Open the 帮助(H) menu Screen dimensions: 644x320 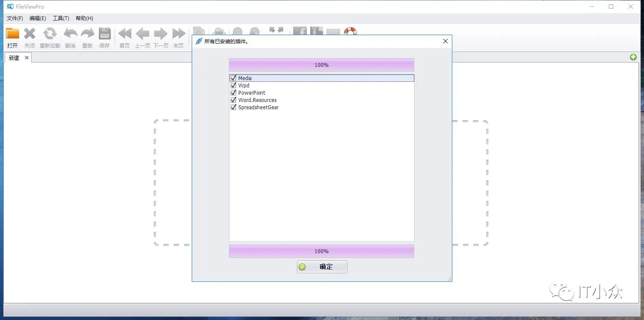click(x=84, y=18)
